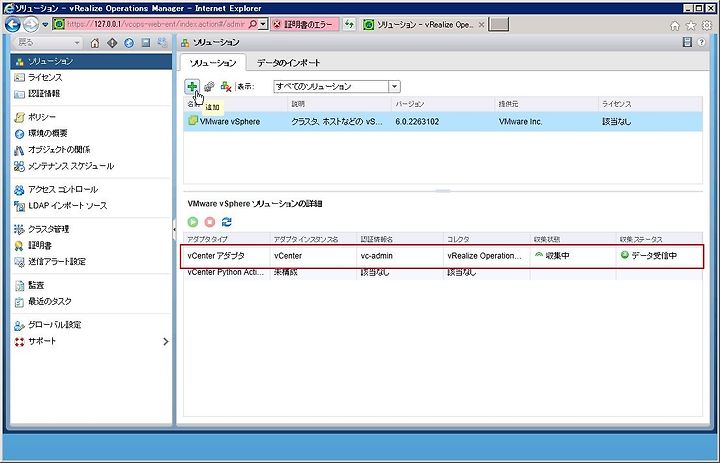Click the Content icon in navigation toolbar

pyautogui.click(x=146, y=43)
